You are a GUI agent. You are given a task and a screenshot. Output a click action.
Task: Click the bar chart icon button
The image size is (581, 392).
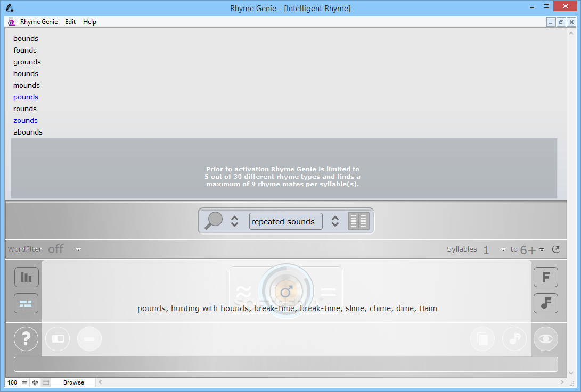(x=26, y=277)
